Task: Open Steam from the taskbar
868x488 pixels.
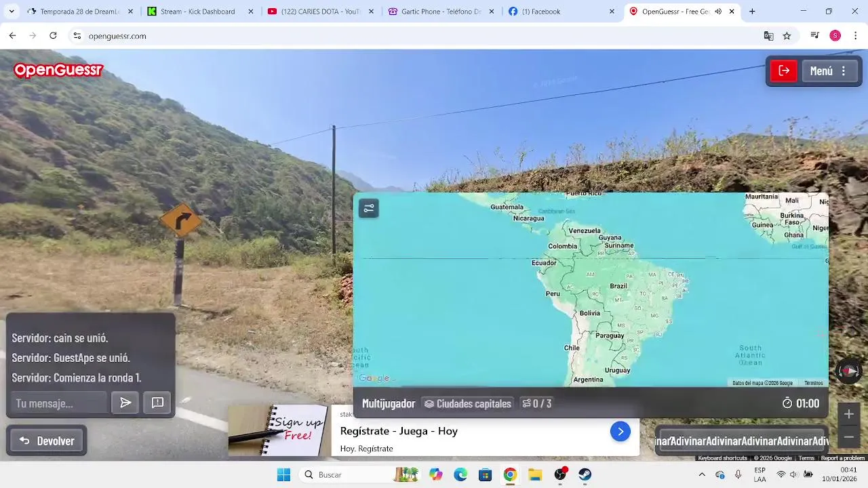Action: pyautogui.click(x=585, y=474)
